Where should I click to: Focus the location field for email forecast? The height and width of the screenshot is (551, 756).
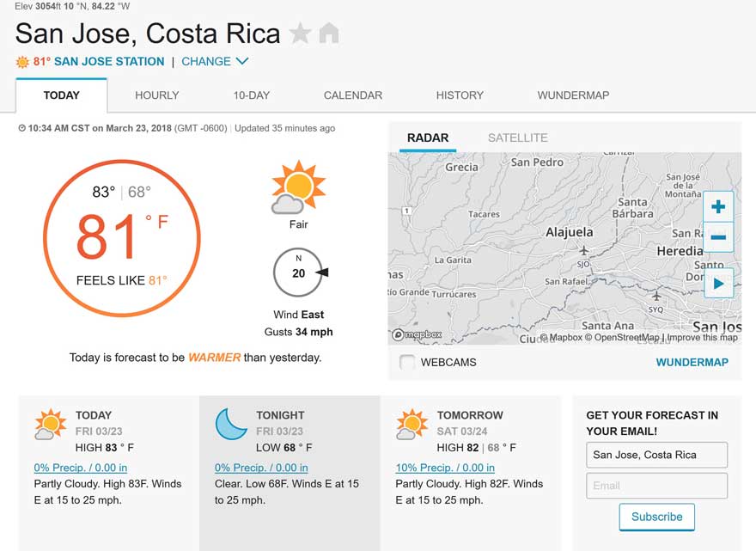click(x=656, y=455)
